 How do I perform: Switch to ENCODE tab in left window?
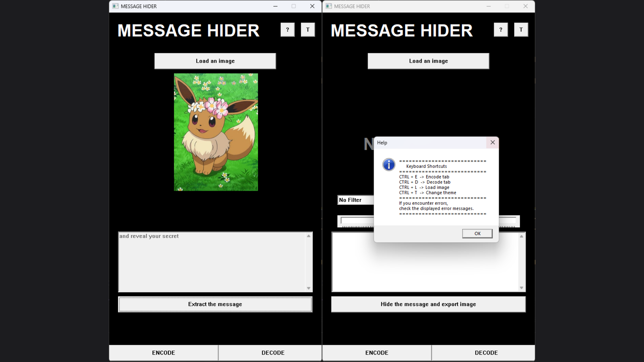(x=163, y=353)
